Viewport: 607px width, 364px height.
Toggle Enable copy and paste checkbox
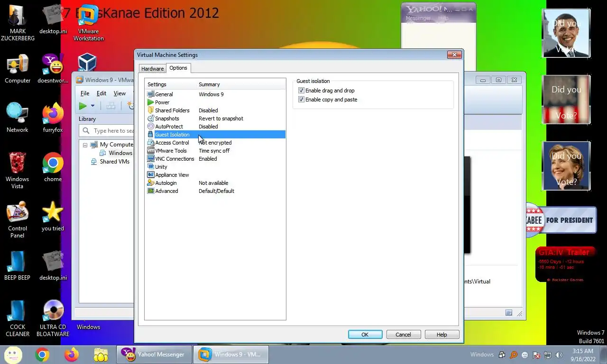[x=301, y=100]
